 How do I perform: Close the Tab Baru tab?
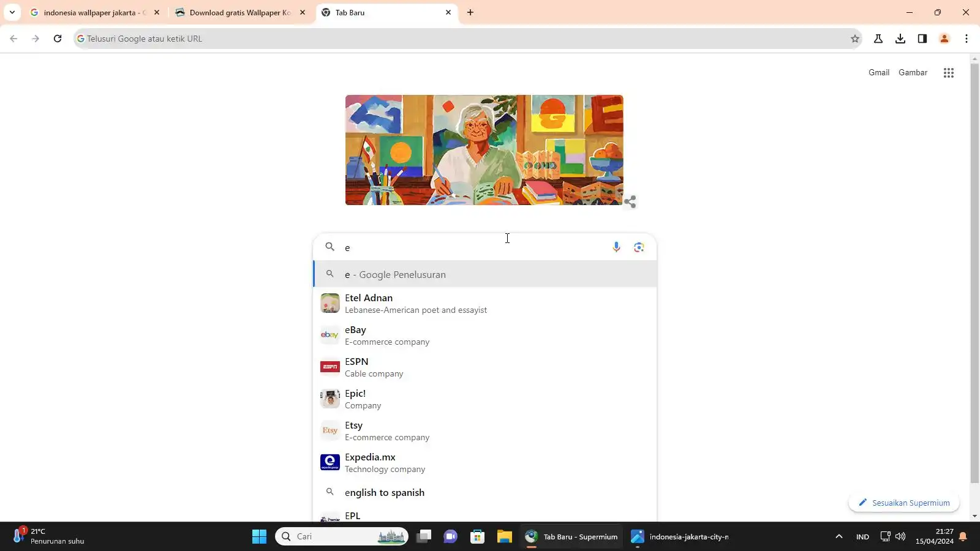point(448,12)
